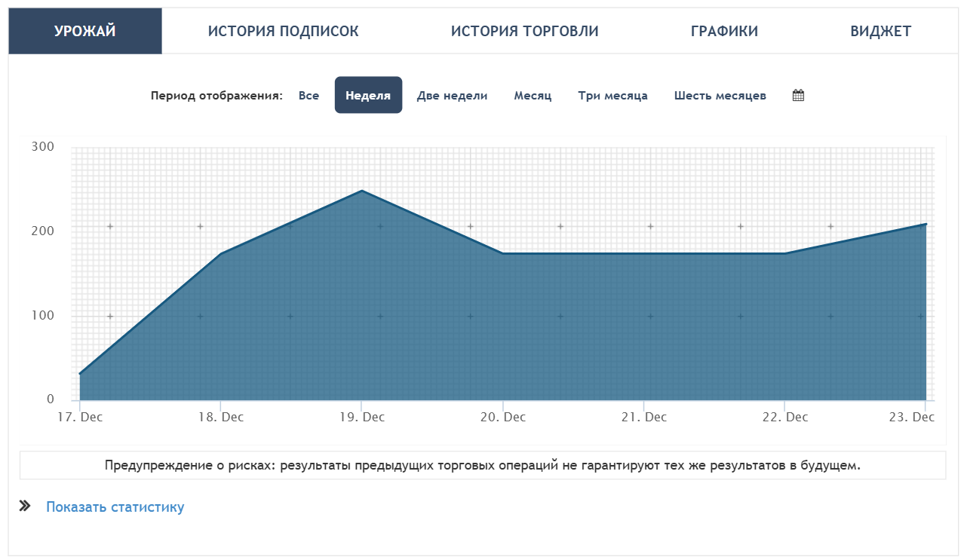Open the ИСТОРИЯ ПОДПИСОК tab
The image size is (967, 560).
[284, 31]
